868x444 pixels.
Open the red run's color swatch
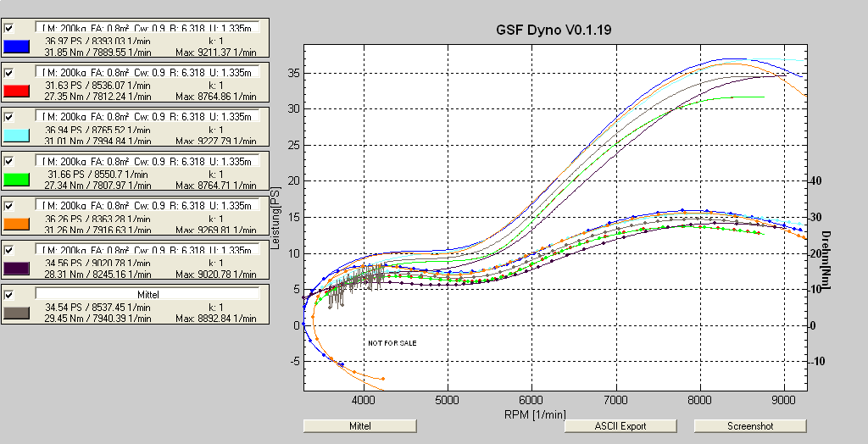point(17,91)
